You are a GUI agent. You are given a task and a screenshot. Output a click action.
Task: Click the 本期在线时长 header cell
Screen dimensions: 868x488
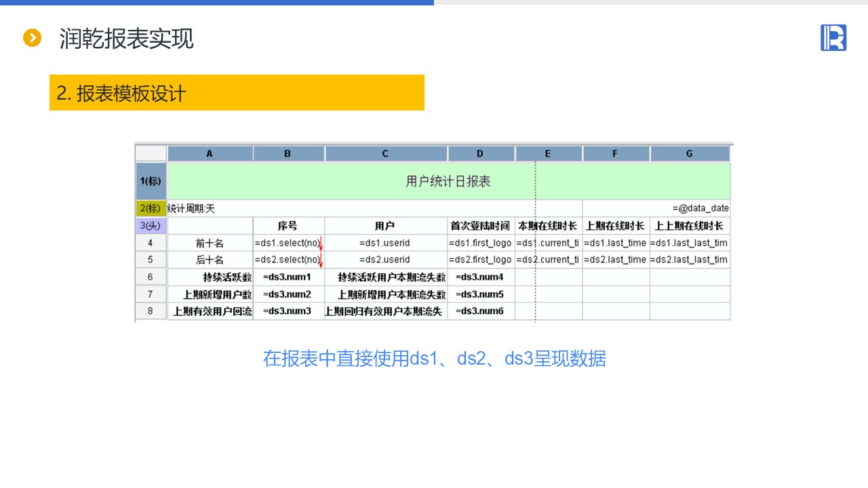pos(549,226)
